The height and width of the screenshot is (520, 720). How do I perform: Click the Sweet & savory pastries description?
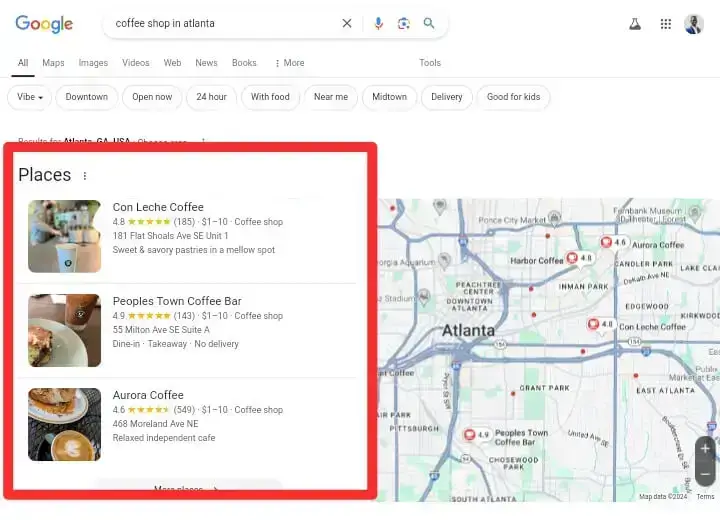click(x=193, y=250)
